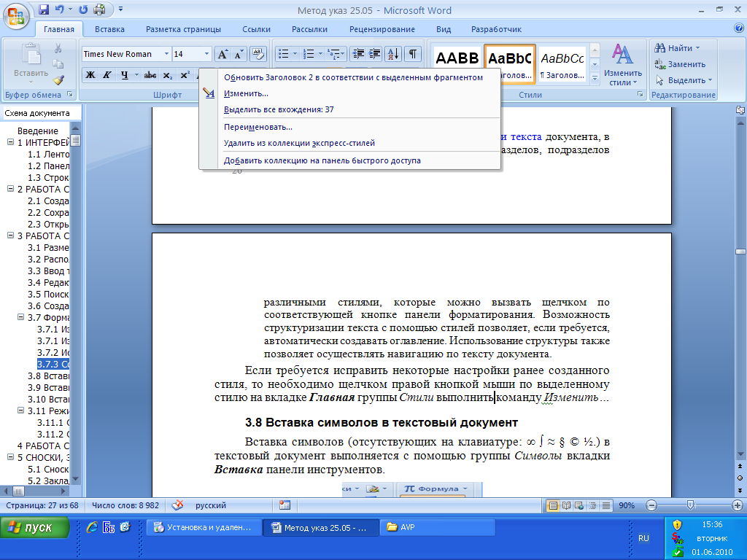The image size is (747, 560).
Task: Apply bulleted list formatting
Action: pos(284,54)
